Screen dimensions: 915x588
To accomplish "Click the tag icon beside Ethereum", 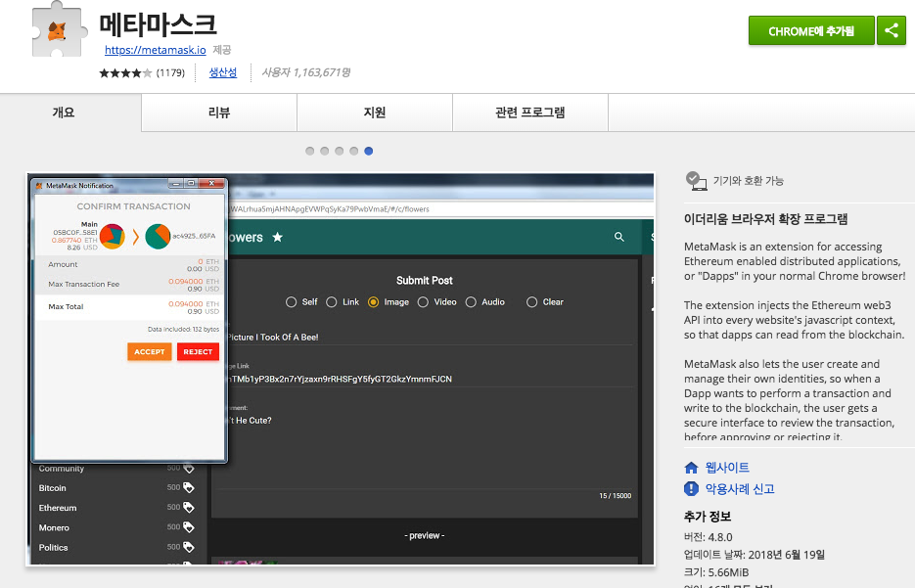I will tap(189, 508).
